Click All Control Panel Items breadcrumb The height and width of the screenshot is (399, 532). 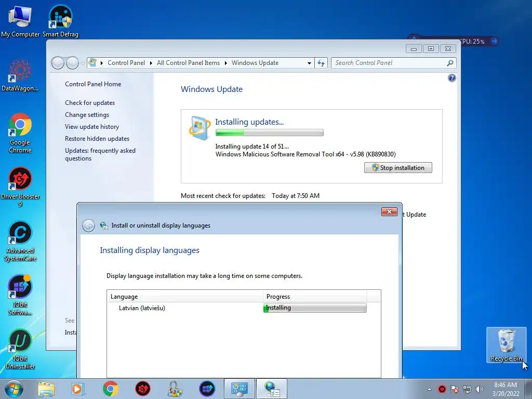tap(188, 63)
